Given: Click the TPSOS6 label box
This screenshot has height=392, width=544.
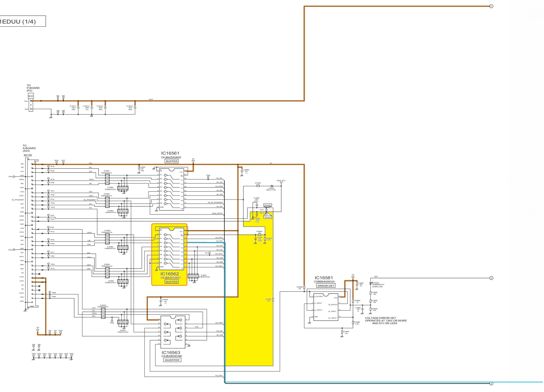Looking at the screenshot, I should tap(267, 205).
